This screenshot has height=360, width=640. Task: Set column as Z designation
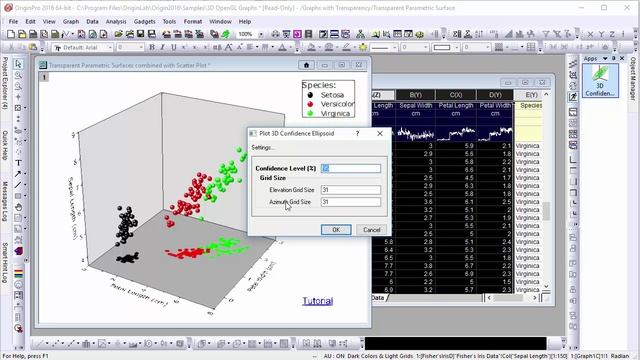pos(612,34)
